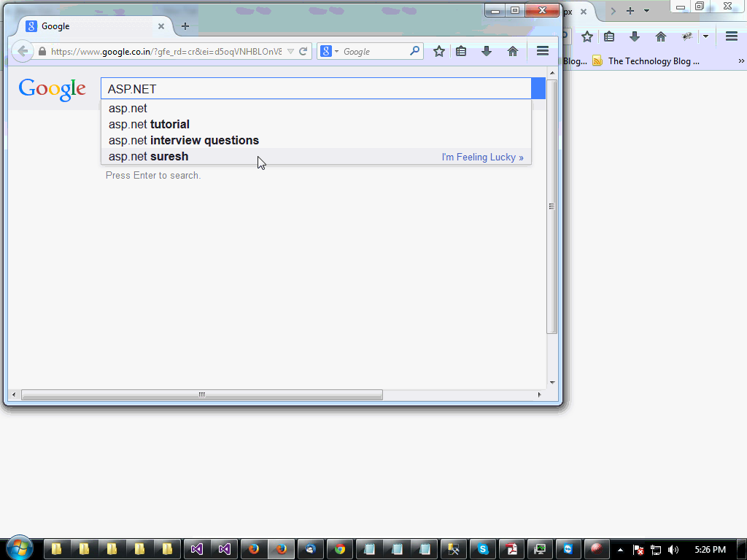Open add-on icon dropdown arrow in background window
The image size is (747, 560).
pos(705,36)
